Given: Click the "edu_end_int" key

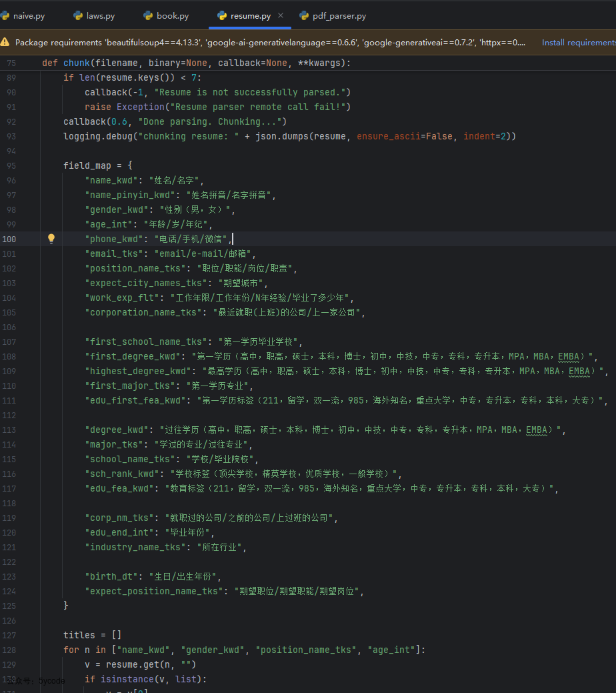Looking at the screenshot, I should click(x=119, y=532).
